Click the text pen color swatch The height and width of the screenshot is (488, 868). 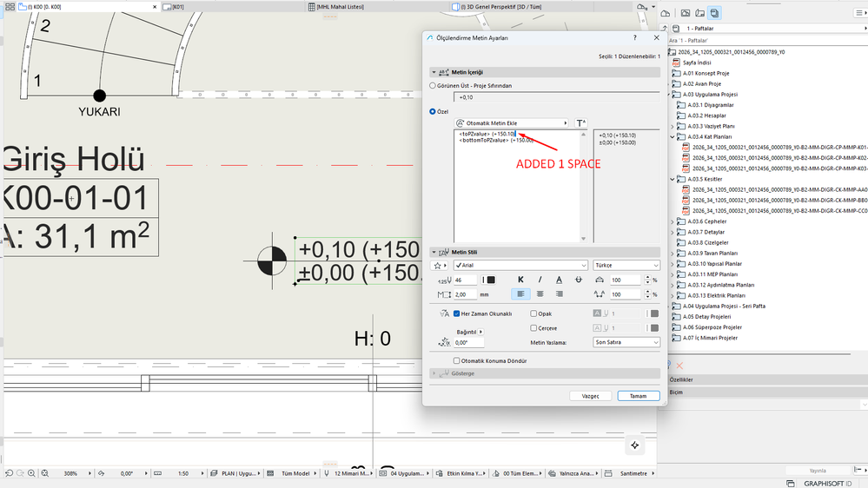(491, 280)
